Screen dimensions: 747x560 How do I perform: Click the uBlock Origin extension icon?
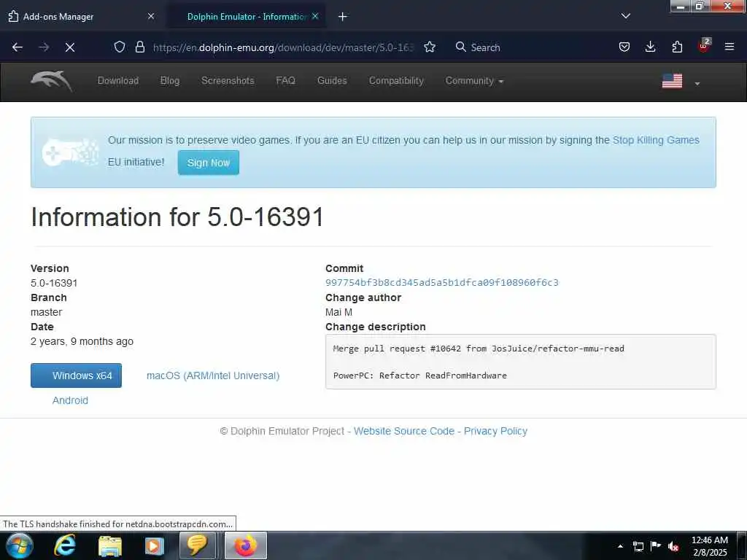704,46
